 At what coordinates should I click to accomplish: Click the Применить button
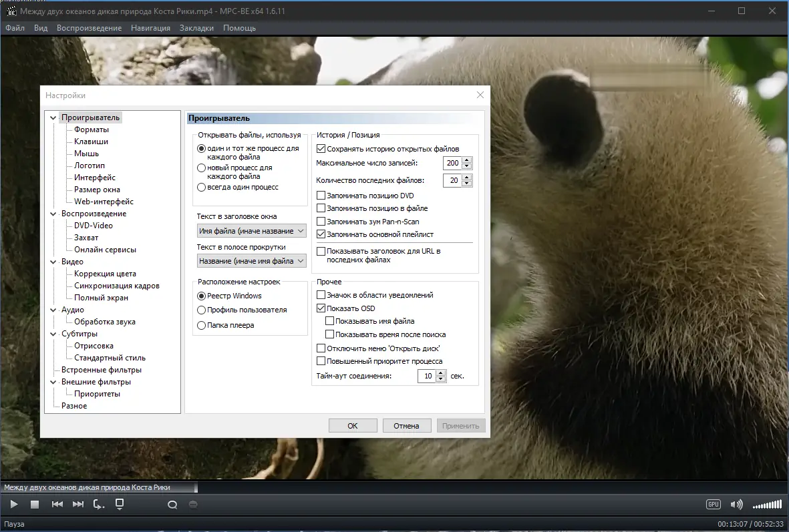pyautogui.click(x=461, y=425)
